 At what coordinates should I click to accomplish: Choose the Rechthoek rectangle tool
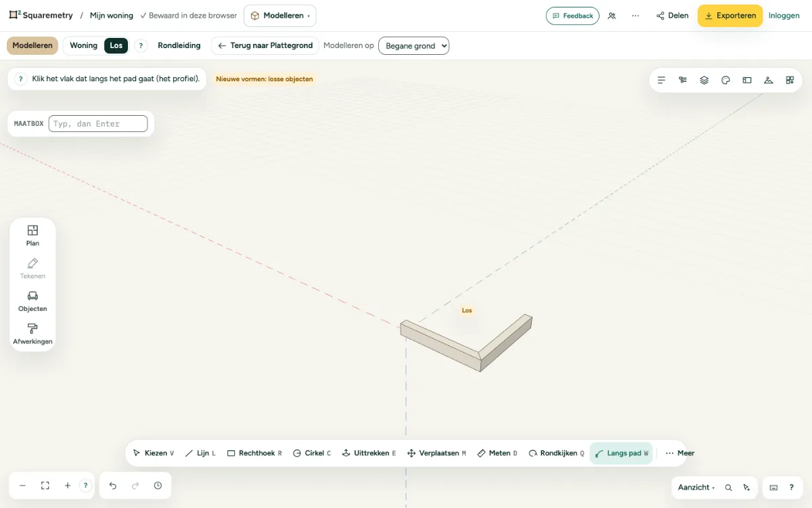[x=254, y=453]
